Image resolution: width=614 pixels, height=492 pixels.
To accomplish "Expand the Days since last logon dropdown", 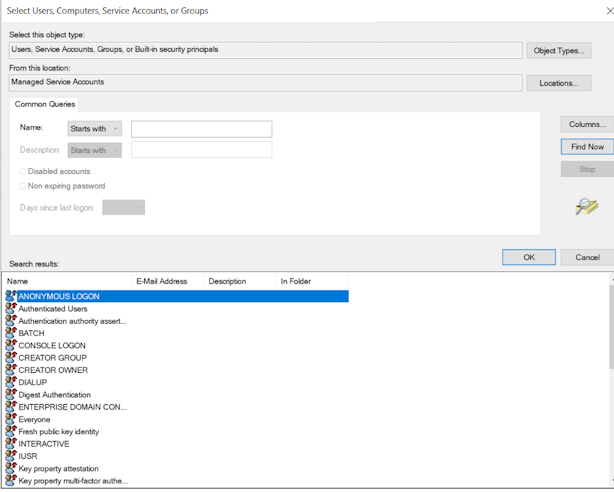I will tap(123, 207).
